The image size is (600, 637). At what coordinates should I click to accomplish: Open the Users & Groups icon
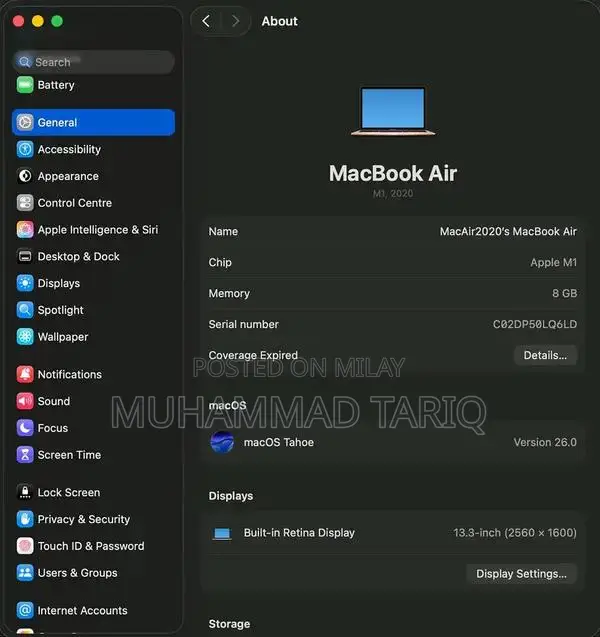25,572
